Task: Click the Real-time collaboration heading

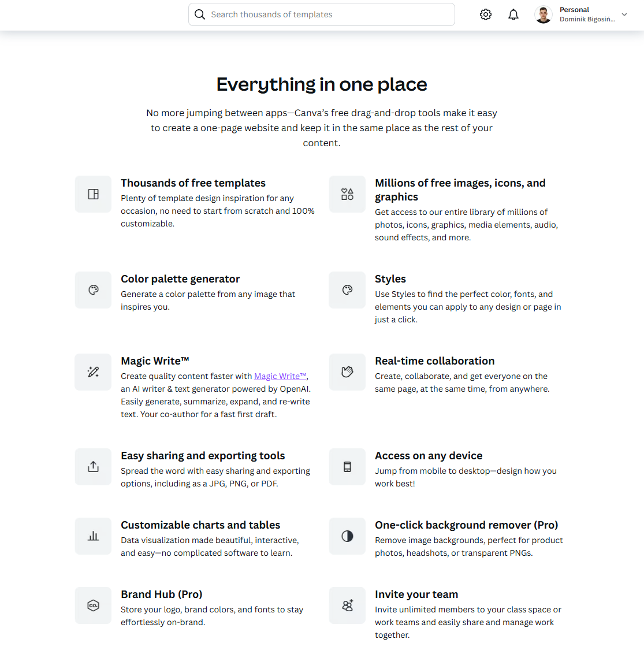Action: tap(434, 361)
